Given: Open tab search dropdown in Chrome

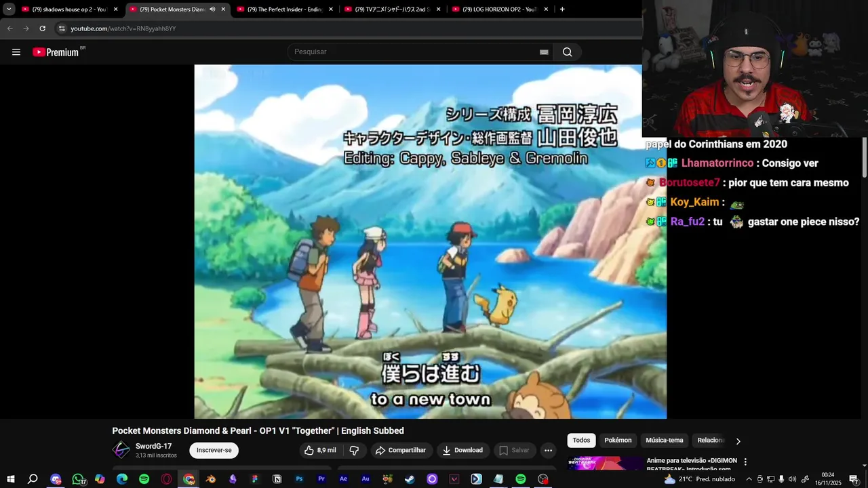Looking at the screenshot, I should [9, 9].
